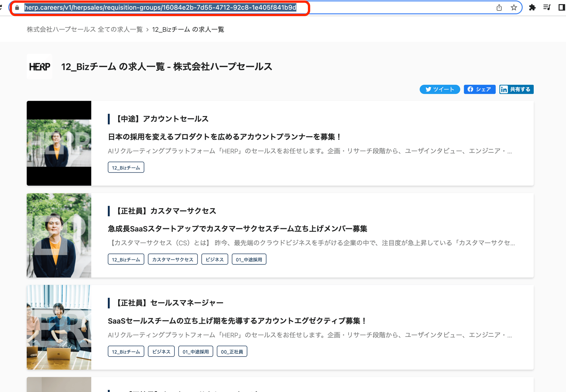
Task: Click the 12_Bizチーム の求人一覧 breadcrumb text
Action: 188,29
